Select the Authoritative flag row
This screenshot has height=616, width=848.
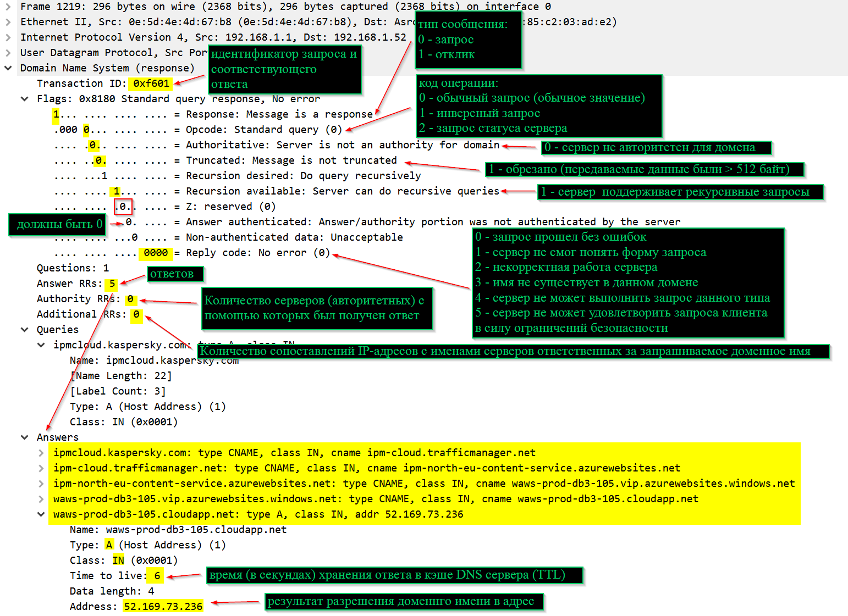(x=277, y=145)
